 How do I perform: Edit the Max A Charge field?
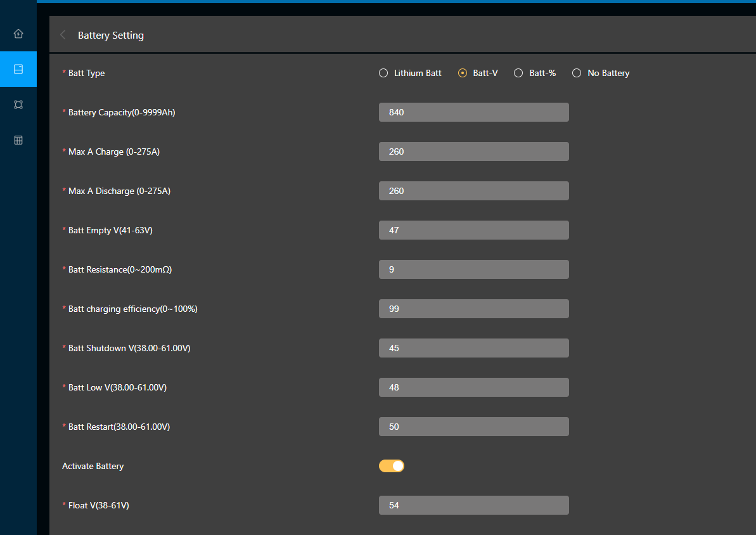coord(474,151)
